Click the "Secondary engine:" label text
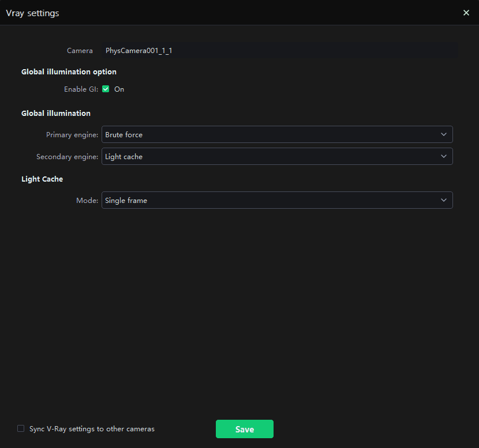The width and height of the screenshot is (479, 448). [x=67, y=157]
